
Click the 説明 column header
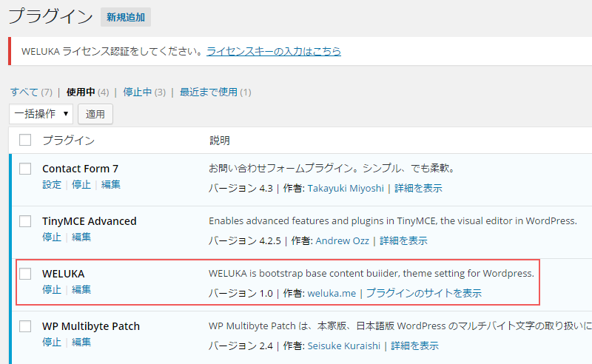pyautogui.click(x=220, y=141)
